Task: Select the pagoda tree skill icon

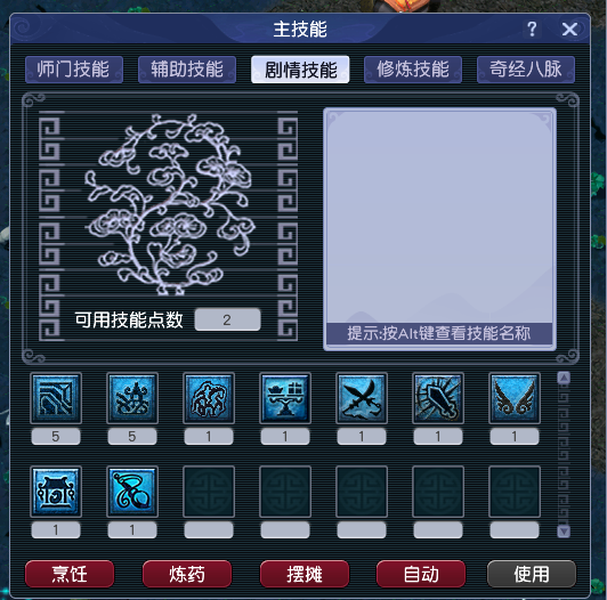Action: pos(132,398)
